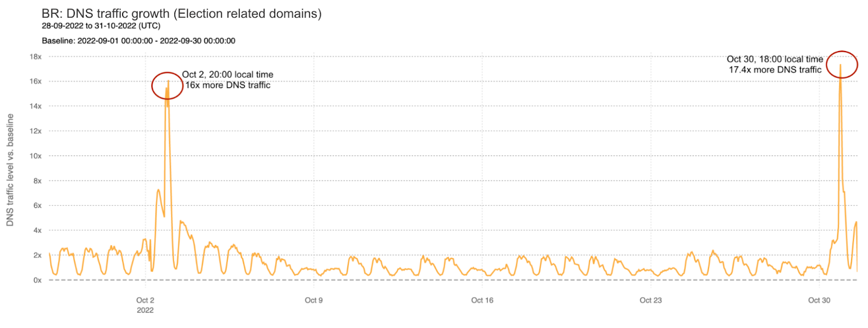Click the Oct 30 x-axis tick label
The image size is (868, 328).
point(819,300)
